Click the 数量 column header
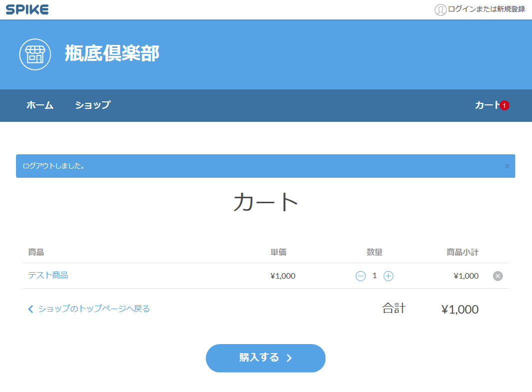 (375, 252)
